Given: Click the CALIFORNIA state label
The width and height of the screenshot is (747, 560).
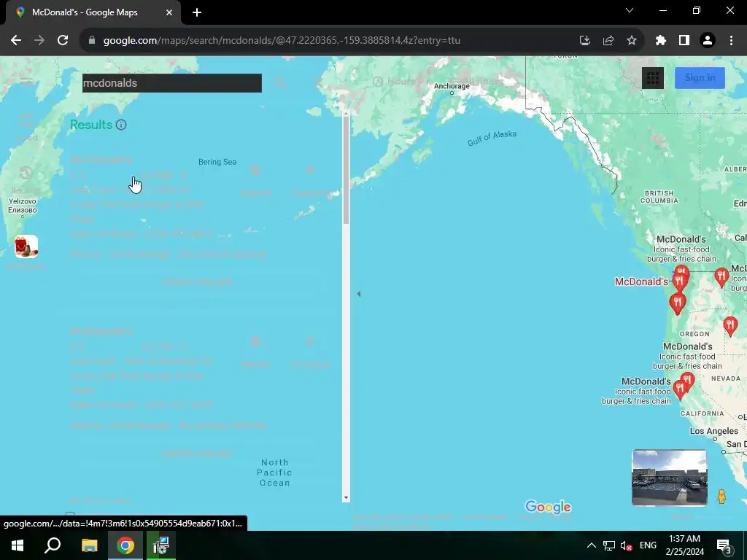Looking at the screenshot, I should coord(703,413).
